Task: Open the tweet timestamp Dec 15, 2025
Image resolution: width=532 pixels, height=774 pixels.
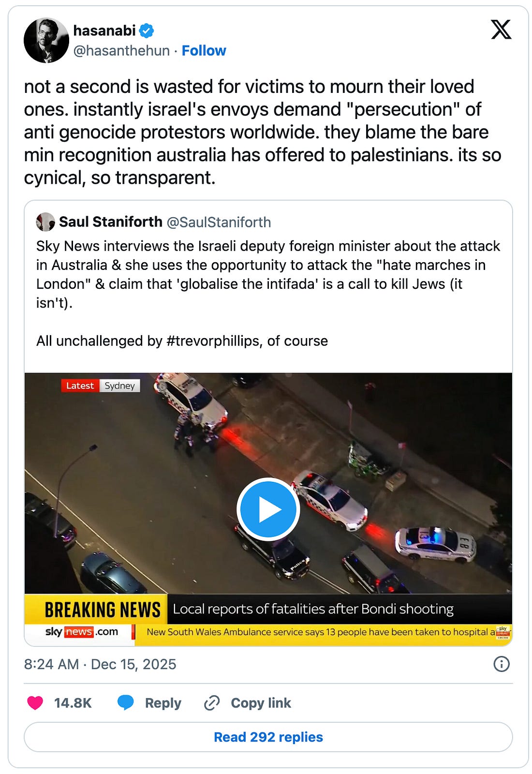Action: [x=100, y=664]
